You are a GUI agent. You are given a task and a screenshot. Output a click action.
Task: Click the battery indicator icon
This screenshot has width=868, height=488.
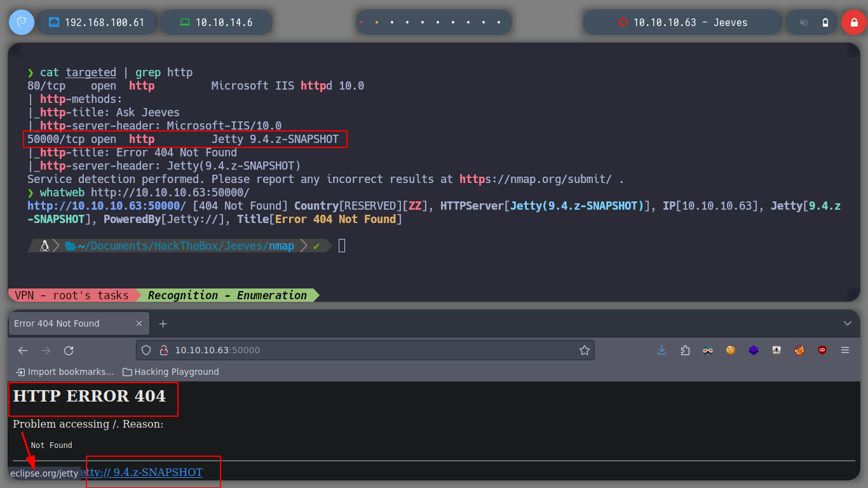click(825, 22)
